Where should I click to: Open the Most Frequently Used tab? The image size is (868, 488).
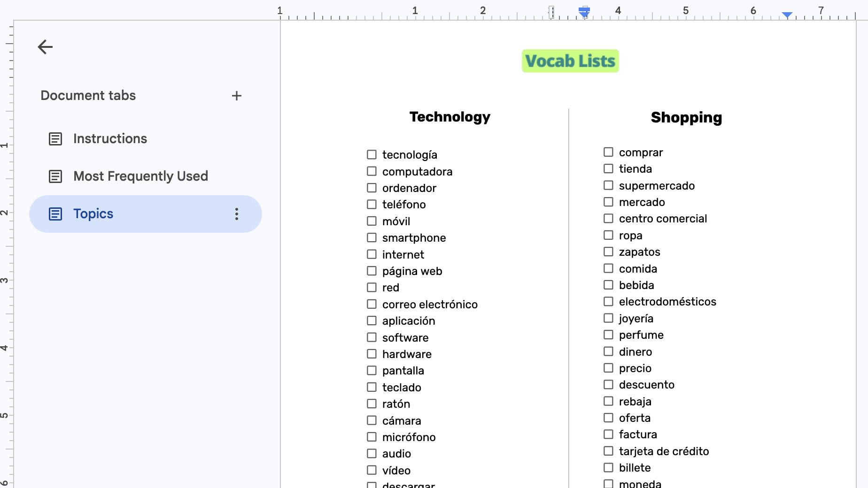coord(146,176)
